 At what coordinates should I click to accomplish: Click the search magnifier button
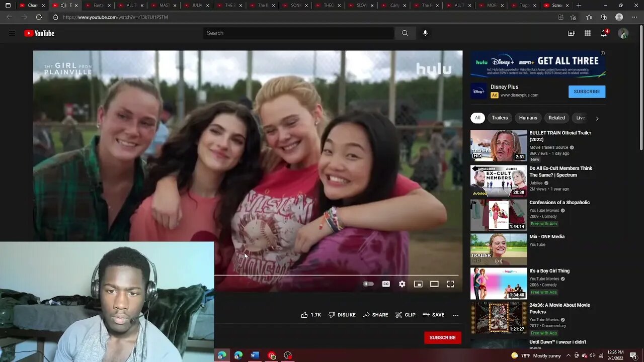click(405, 33)
